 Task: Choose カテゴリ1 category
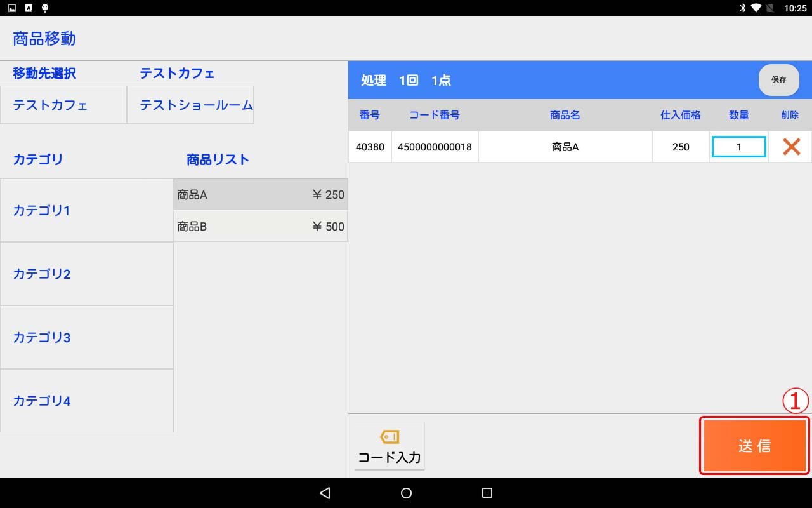tap(87, 210)
